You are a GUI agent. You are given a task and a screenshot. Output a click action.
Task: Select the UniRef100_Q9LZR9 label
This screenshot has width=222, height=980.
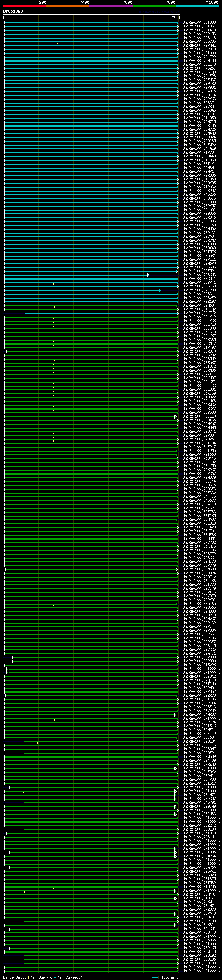(199, 57)
